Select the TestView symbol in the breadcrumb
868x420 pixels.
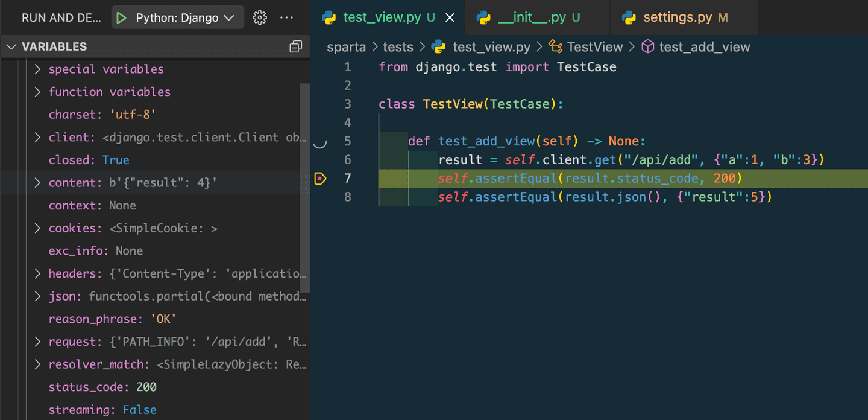(594, 46)
